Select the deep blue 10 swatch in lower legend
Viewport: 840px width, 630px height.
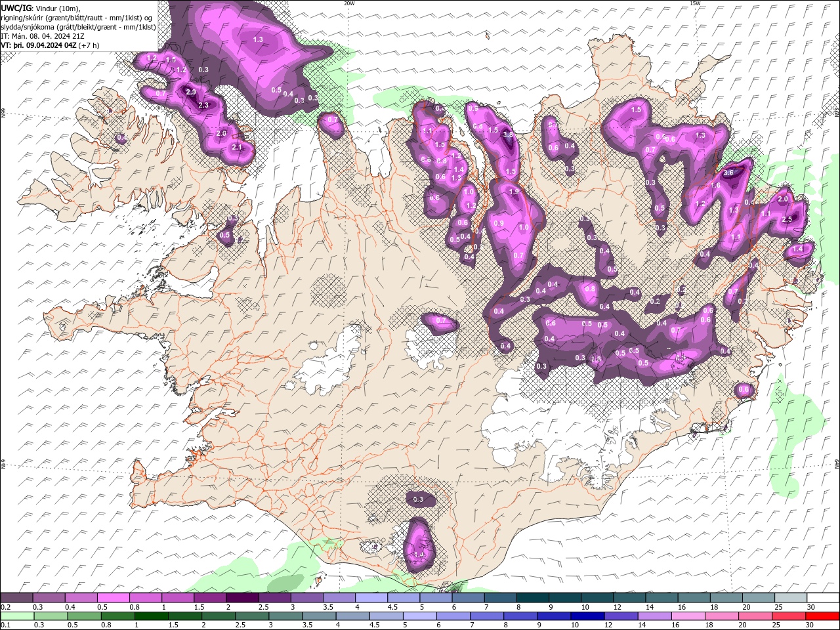(x=587, y=616)
